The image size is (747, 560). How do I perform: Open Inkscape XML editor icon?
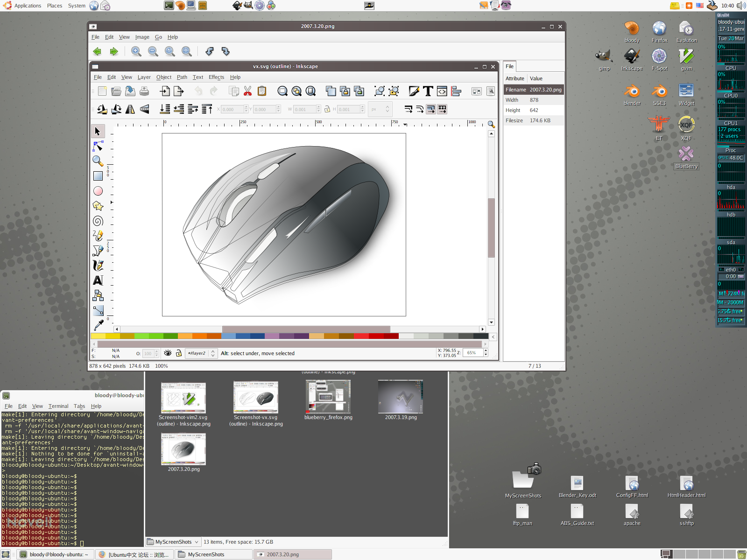442,91
